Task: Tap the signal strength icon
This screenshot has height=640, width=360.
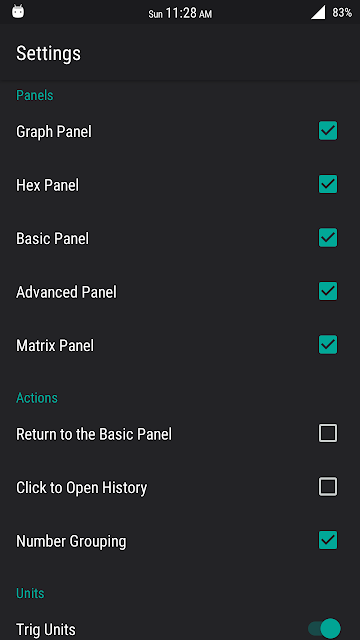Action: [318, 12]
